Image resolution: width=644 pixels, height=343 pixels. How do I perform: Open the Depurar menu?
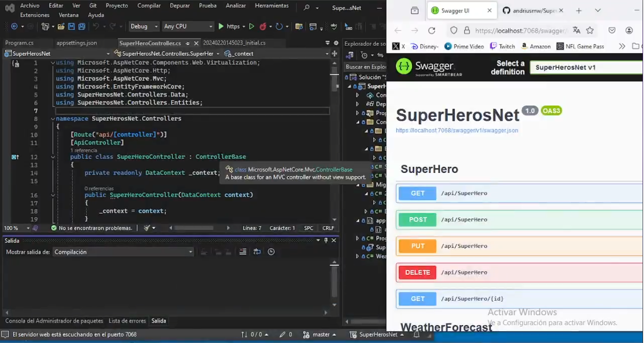[179, 6]
